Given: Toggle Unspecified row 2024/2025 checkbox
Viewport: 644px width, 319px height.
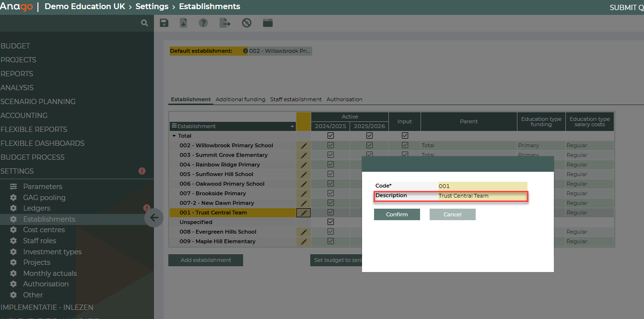Looking at the screenshot, I should [x=330, y=222].
